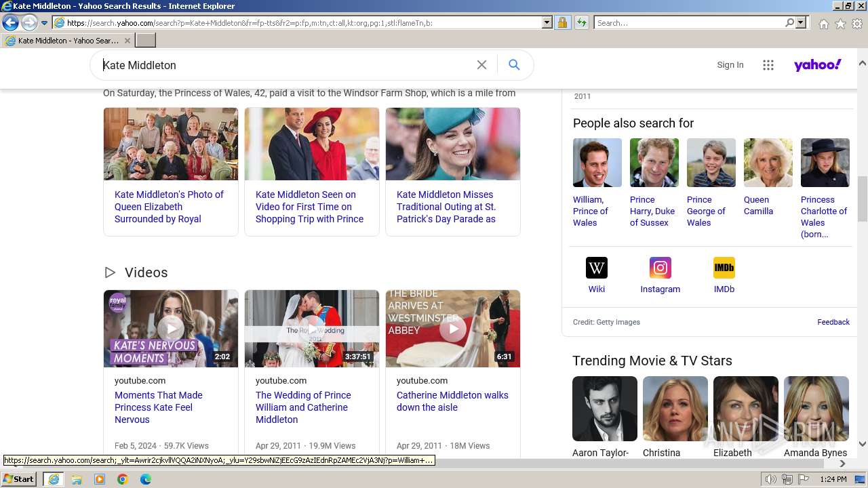This screenshot has width=868, height=488.
Task: Open the IMDb icon
Action: coord(724,268)
